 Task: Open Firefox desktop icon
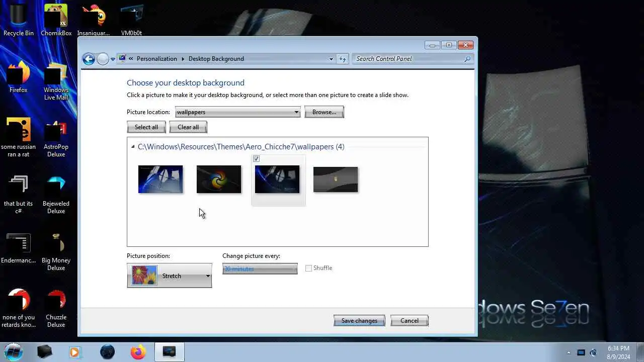tap(19, 78)
